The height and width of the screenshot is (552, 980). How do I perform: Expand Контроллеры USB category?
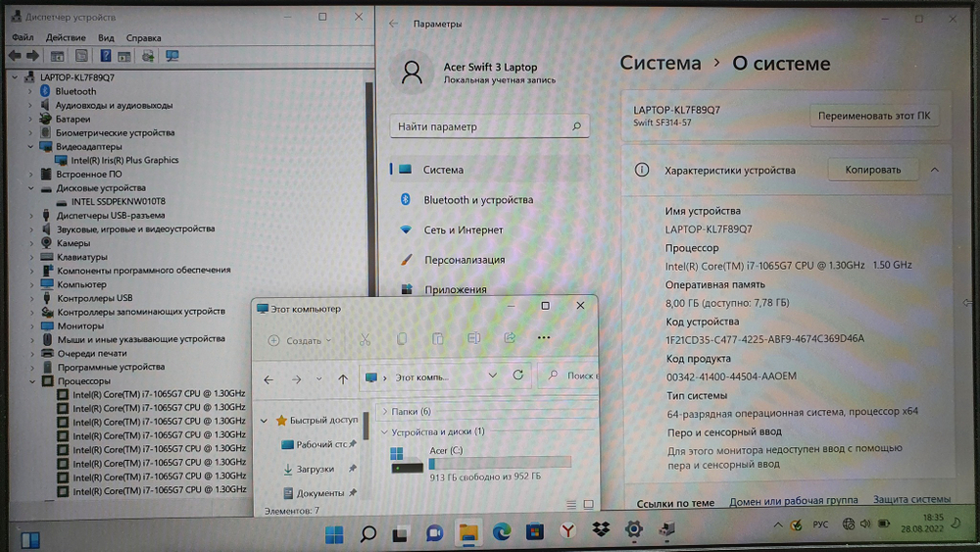point(31,298)
